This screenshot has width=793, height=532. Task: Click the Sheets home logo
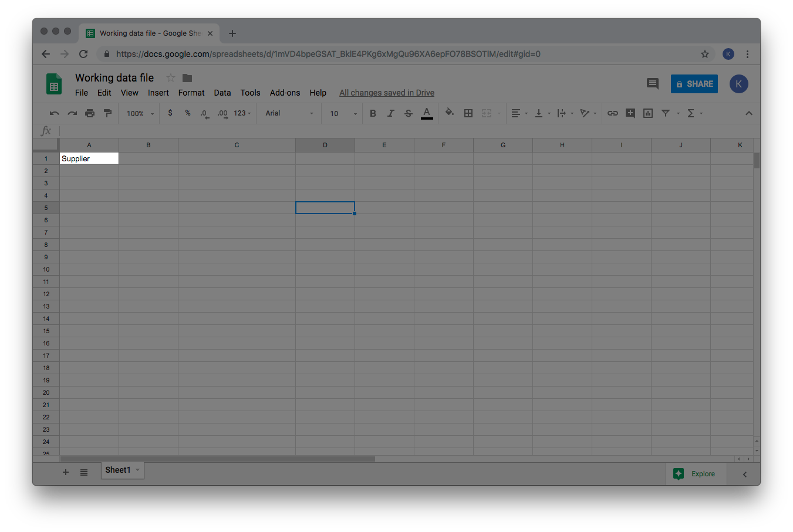(54, 84)
